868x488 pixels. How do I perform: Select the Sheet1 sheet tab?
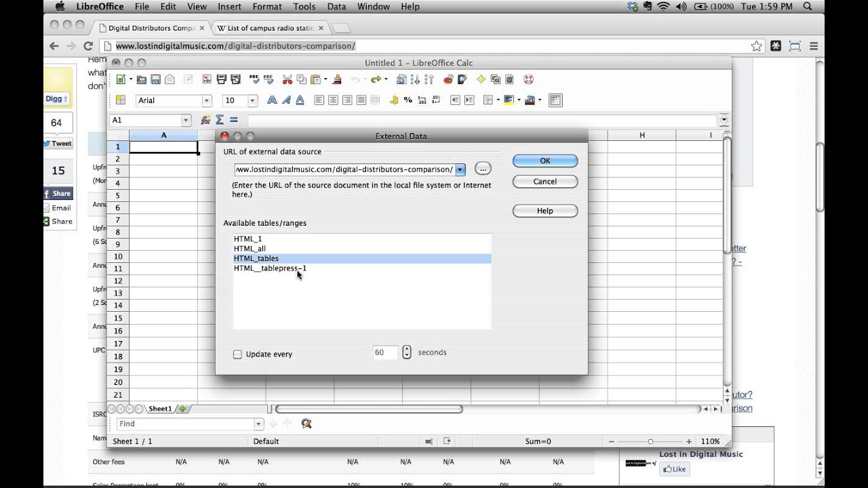click(160, 409)
